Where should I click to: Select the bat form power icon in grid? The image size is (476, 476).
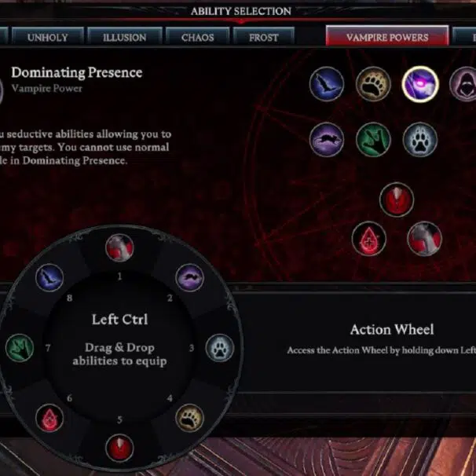327,84
